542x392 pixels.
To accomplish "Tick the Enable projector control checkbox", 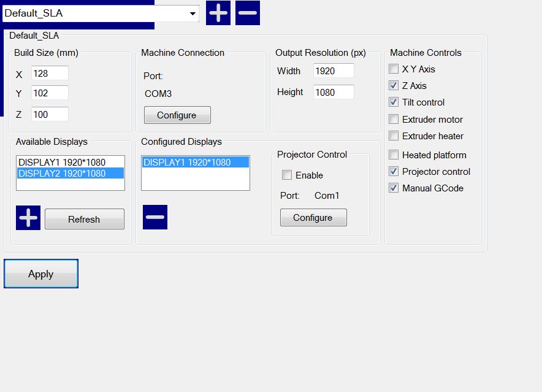I will tap(287, 175).
